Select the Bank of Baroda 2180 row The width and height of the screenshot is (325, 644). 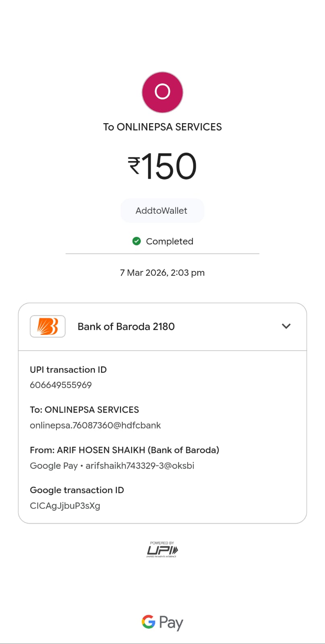(x=126, y=326)
